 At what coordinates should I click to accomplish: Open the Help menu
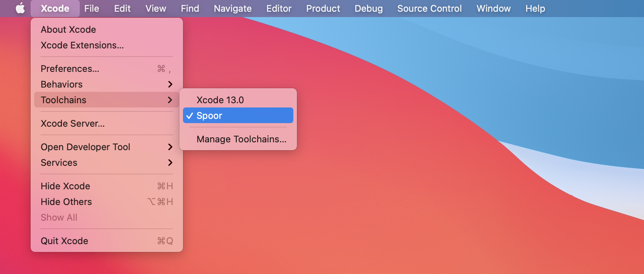[x=535, y=9]
